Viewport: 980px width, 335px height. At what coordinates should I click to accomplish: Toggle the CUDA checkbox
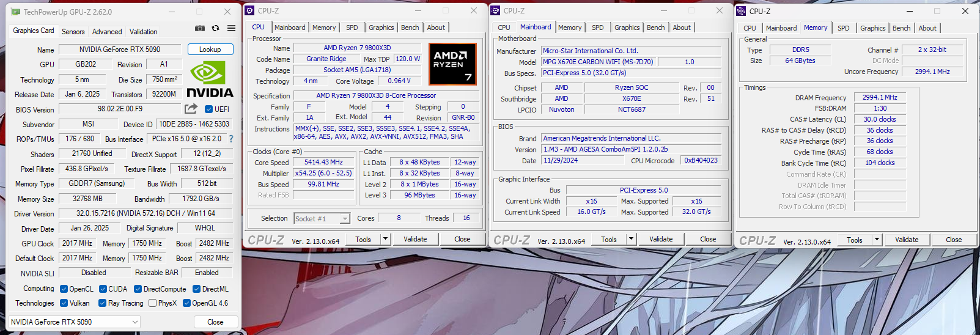[103, 289]
